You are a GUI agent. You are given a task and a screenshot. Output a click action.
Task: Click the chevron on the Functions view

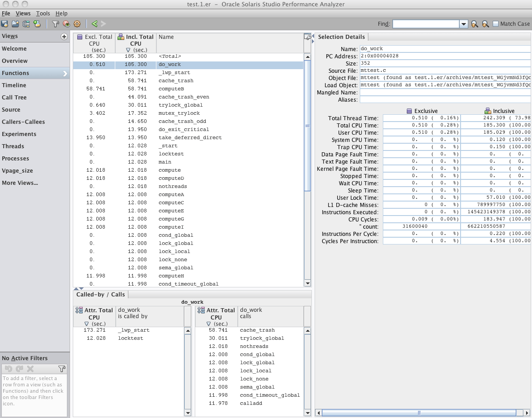(65, 73)
